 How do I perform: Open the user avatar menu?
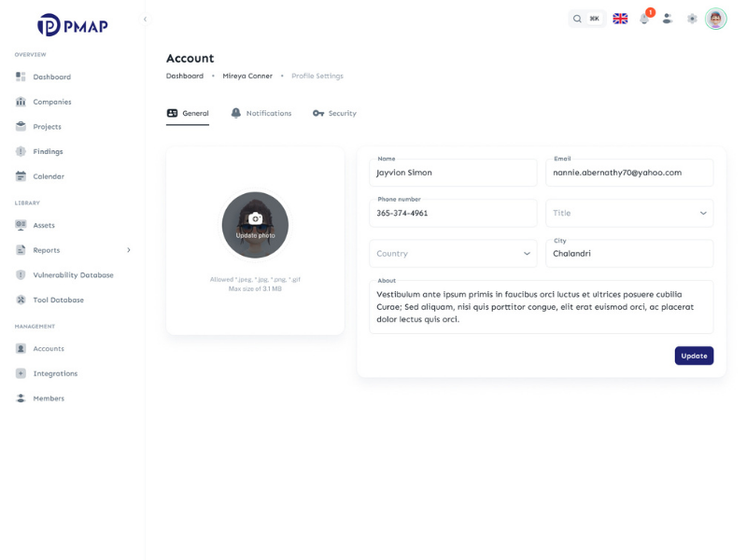[715, 19]
